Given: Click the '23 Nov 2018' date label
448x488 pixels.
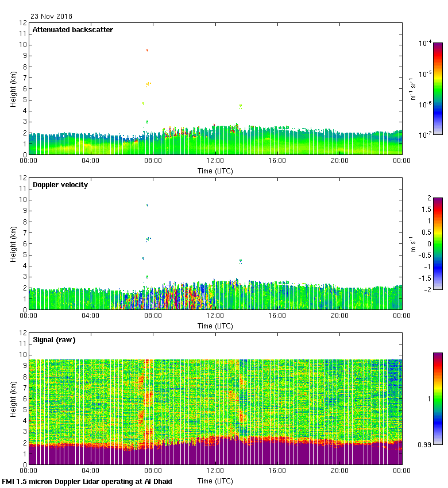Looking at the screenshot, I should [x=52, y=17].
